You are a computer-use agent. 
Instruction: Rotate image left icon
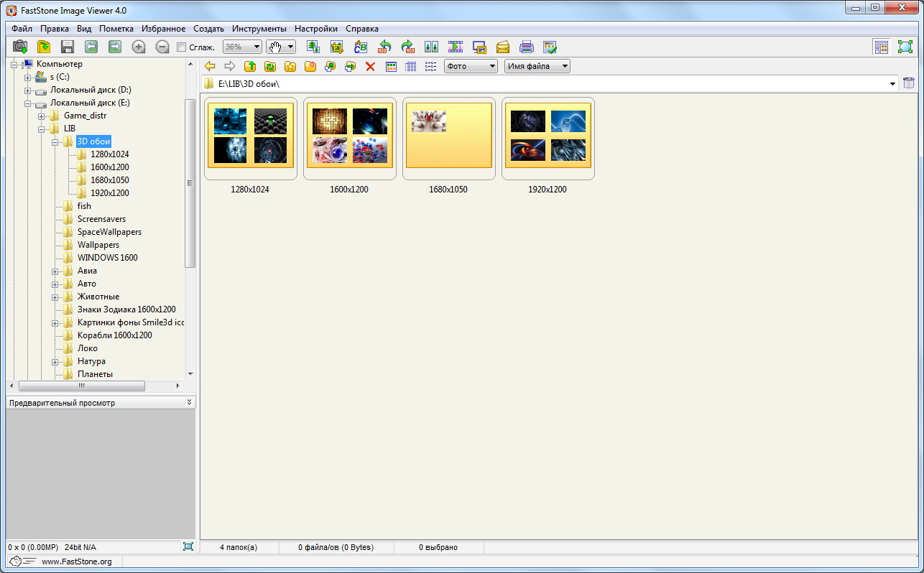384,47
